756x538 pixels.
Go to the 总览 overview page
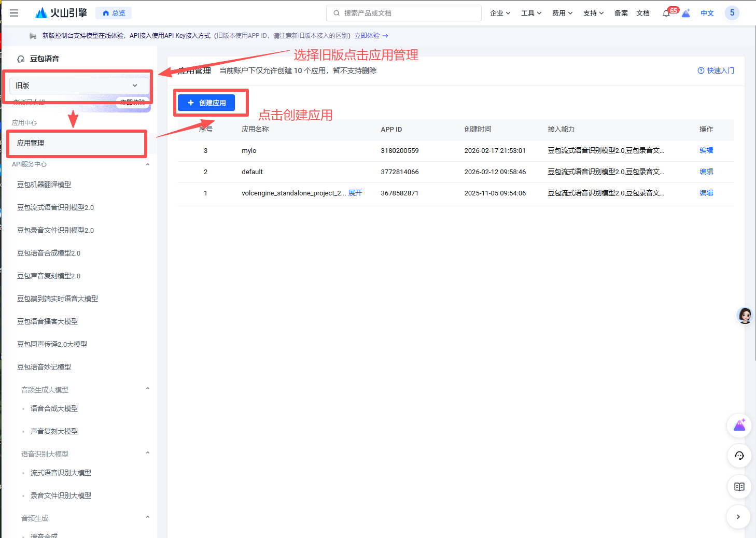(x=114, y=13)
